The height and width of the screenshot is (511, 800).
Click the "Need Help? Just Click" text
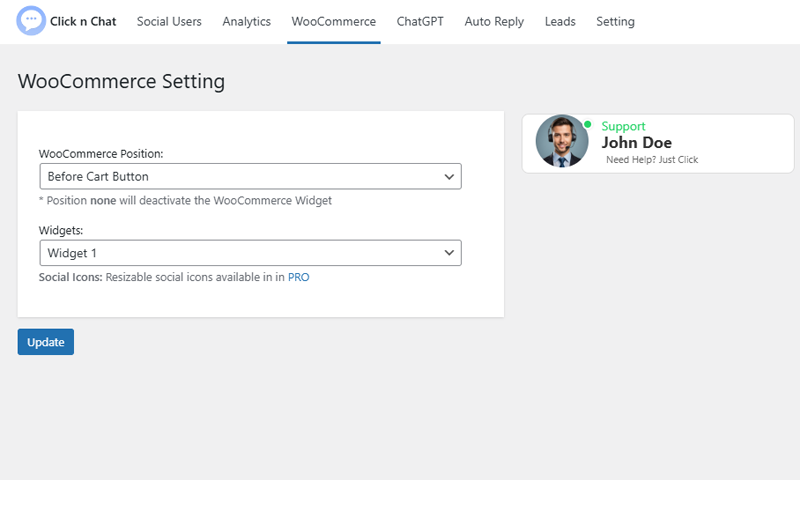click(x=652, y=160)
